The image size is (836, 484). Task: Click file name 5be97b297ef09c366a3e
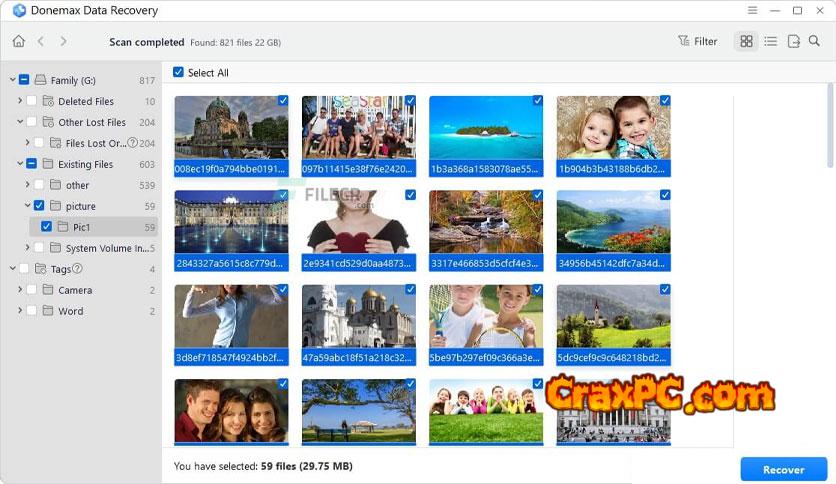(x=486, y=358)
